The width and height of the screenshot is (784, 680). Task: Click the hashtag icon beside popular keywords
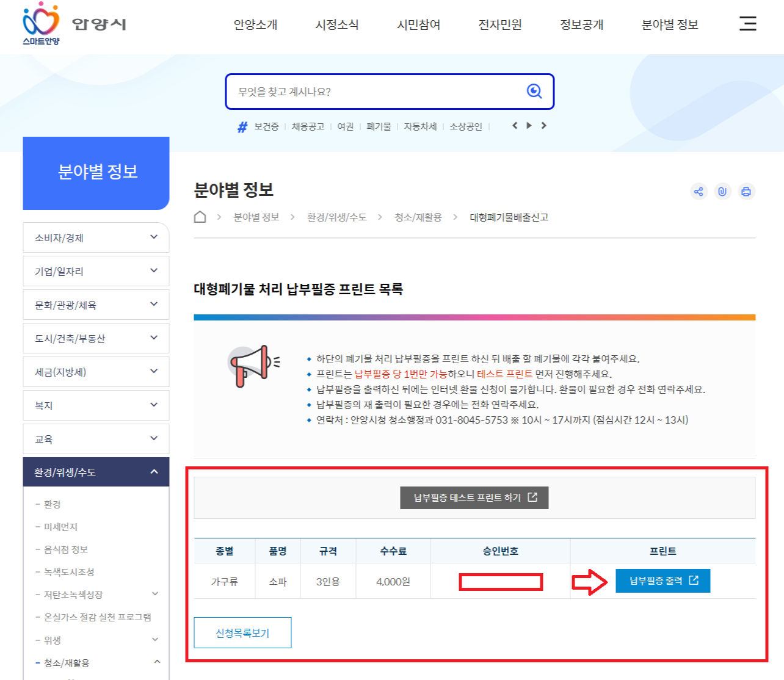[242, 126]
